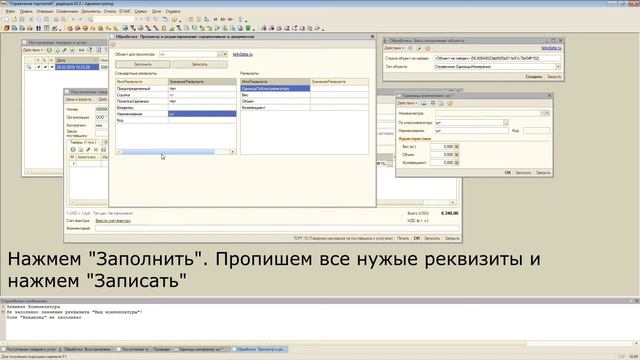This screenshot has height=360, width=640.
Task: Click Наименование field in Единицы измерения window
Action: coord(471,131)
